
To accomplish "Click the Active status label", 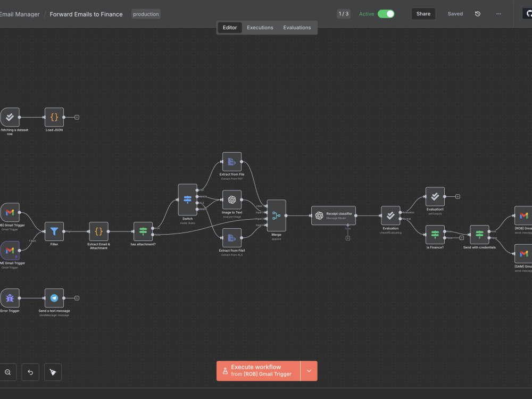I will (x=367, y=14).
